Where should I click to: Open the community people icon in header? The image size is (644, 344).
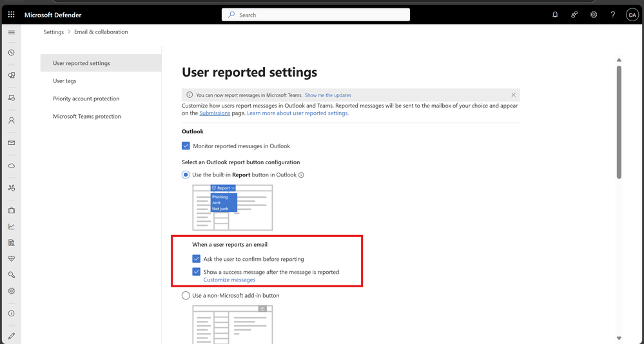coord(574,15)
